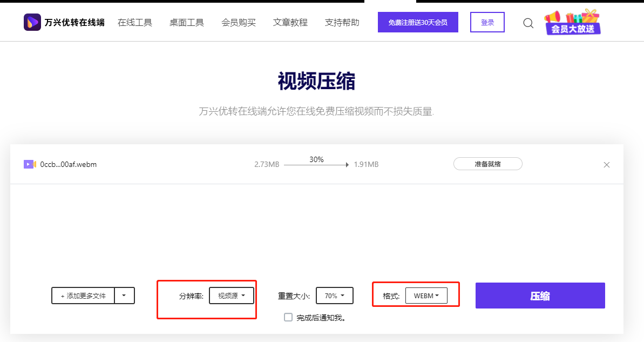644x342 pixels.
Task: Click the 会员大放送 gift promotion icon
Action: click(572, 23)
